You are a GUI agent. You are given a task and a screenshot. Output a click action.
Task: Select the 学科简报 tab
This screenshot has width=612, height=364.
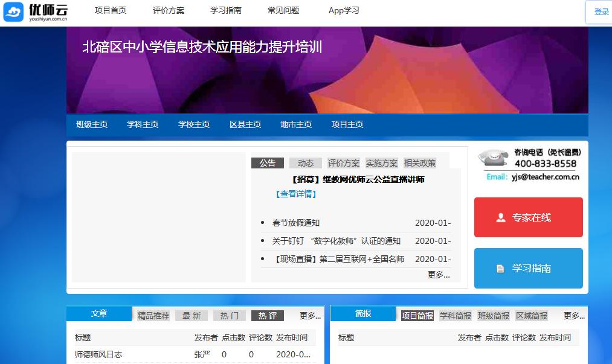point(456,316)
